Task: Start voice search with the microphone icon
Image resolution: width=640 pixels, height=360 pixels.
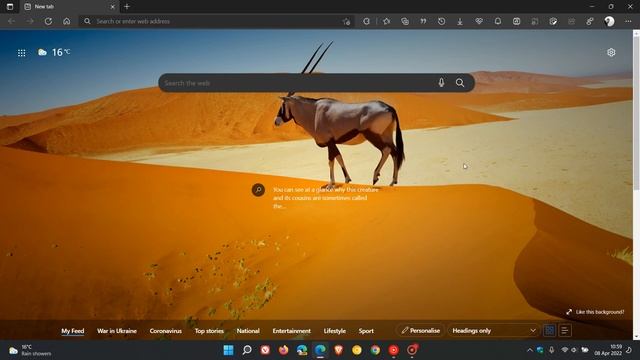Action: pos(441,83)
